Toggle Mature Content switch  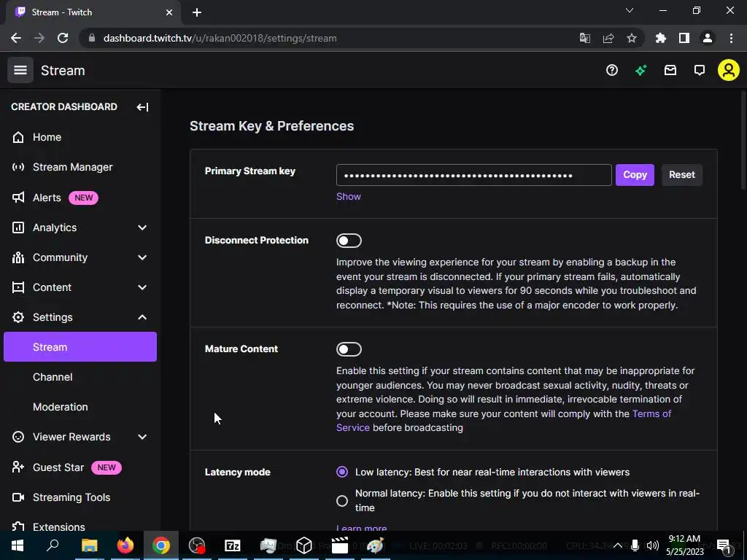[x=349, y=349]
